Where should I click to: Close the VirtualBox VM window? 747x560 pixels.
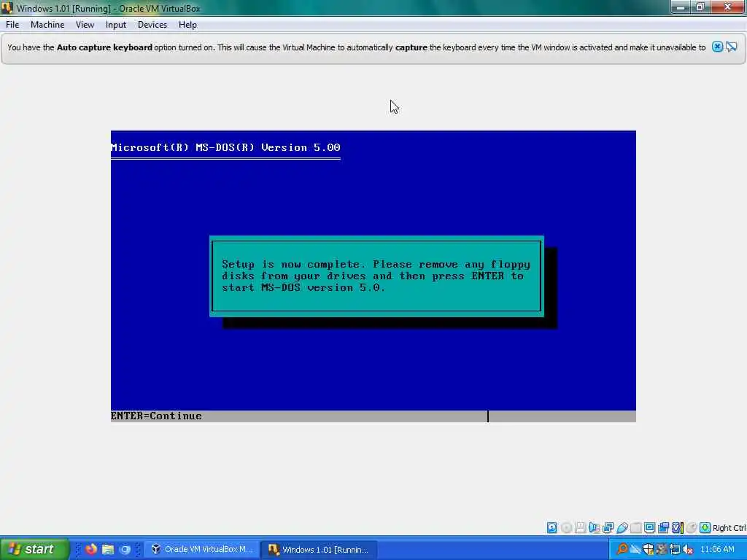(x=727, y=7)
